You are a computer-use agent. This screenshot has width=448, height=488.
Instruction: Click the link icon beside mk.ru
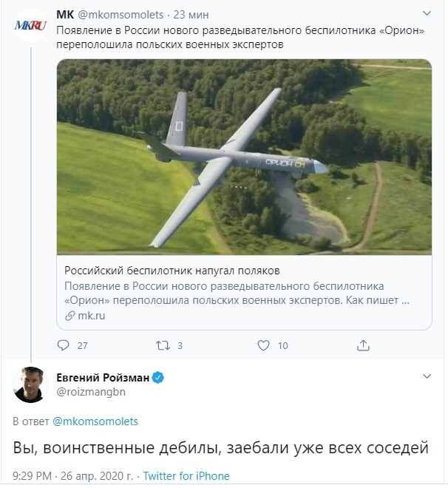(x=70, y=316)
